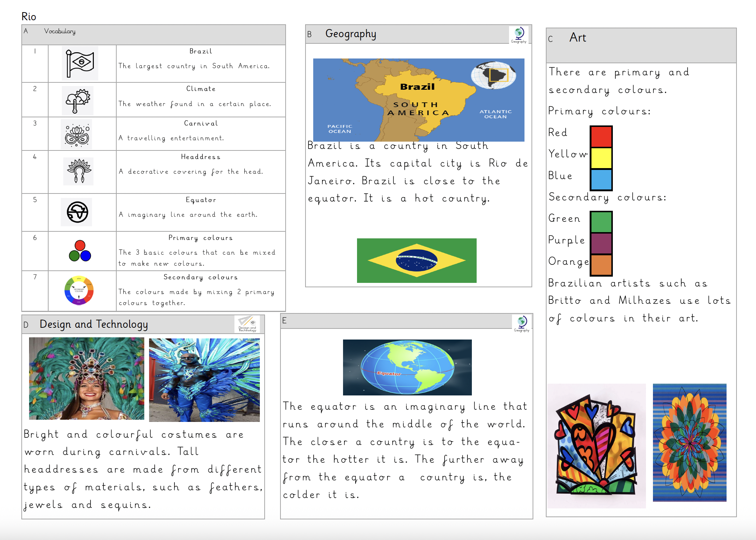
Task: Click the Primary colours three-circle icon
Action: 80,251
